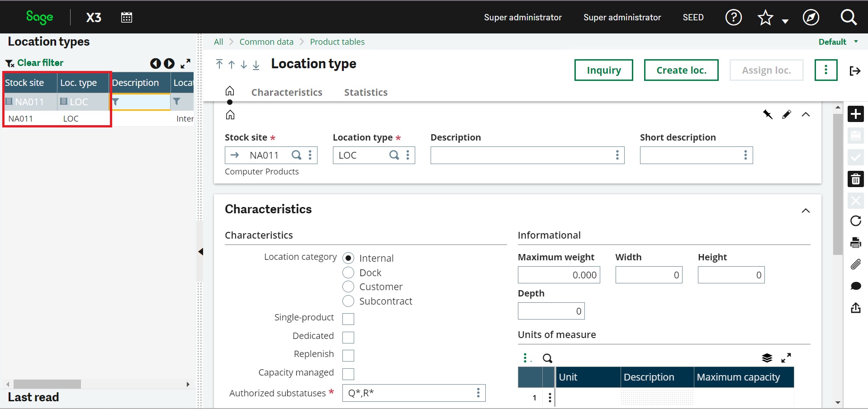
Task: Open the search magnifier next to Stock site NA011
Action: tap(297, 155)
